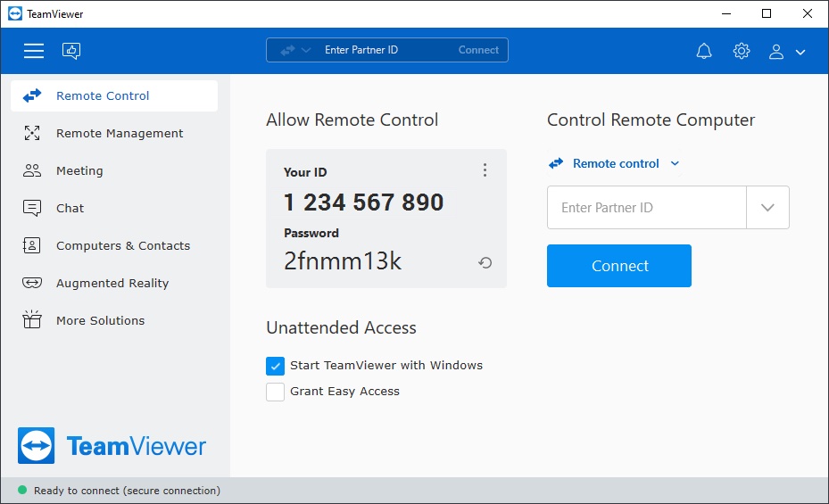Click the Allow Remote Control heading

point(352,120)
